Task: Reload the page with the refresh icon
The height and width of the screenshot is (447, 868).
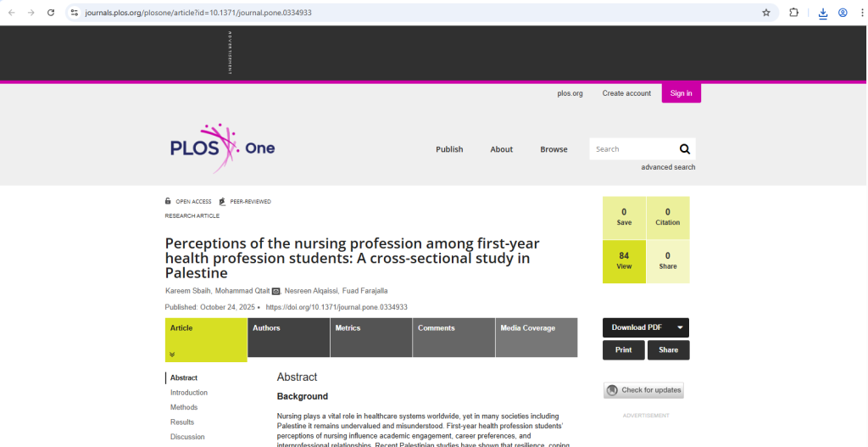Action: coord(51,13)
